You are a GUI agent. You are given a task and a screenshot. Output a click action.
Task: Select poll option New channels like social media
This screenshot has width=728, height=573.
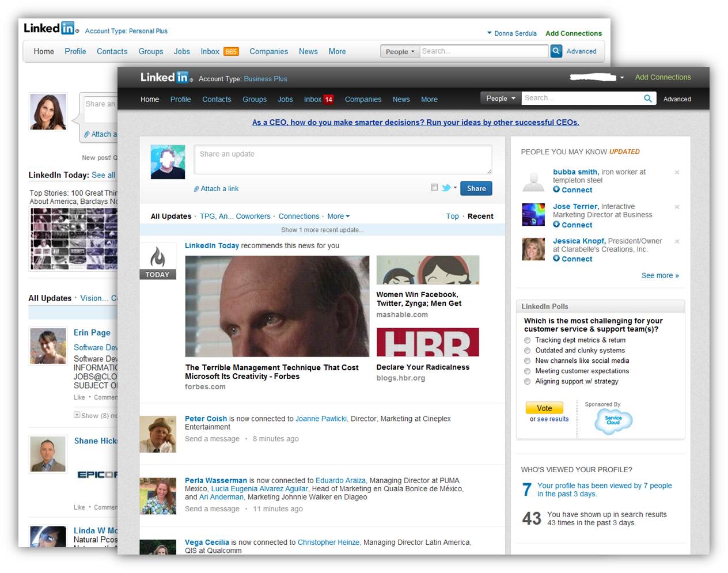point(528,361)
